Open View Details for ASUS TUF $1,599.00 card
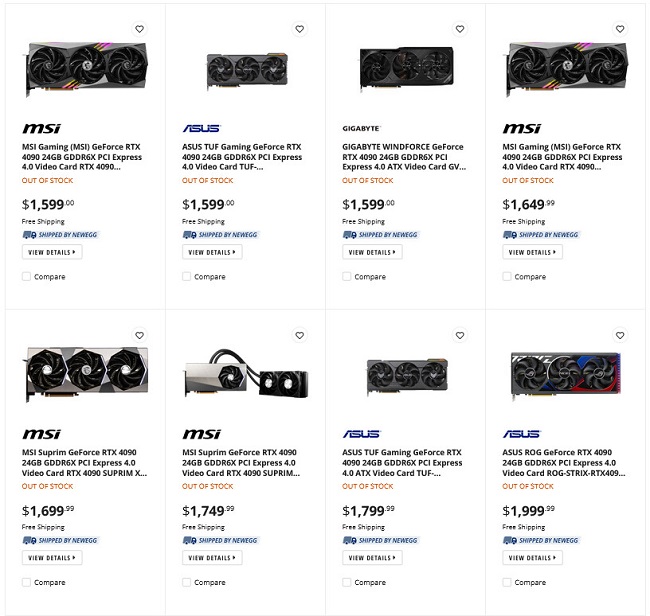This screenshot has height=616, width=650. [212, 252]
